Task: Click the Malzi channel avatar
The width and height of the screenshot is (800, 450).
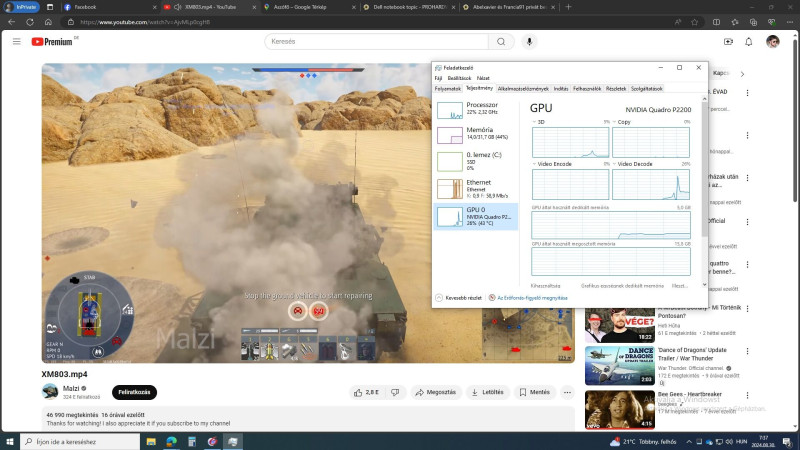Action: [x=50, y=391]
